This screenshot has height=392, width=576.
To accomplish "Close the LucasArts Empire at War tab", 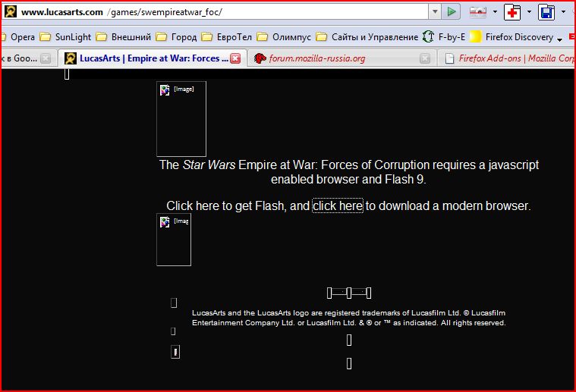I will [x=235, y=58].
